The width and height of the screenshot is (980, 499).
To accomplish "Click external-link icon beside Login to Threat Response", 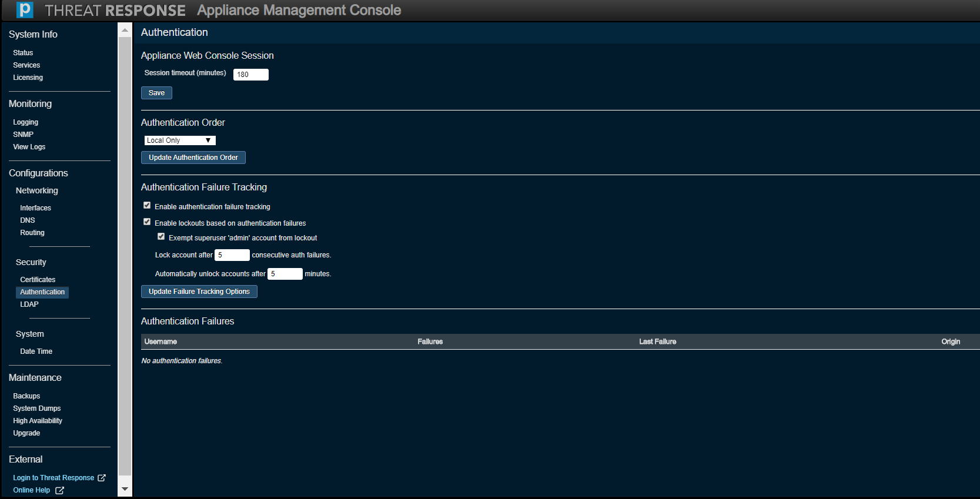I will (x=102, y=478).
